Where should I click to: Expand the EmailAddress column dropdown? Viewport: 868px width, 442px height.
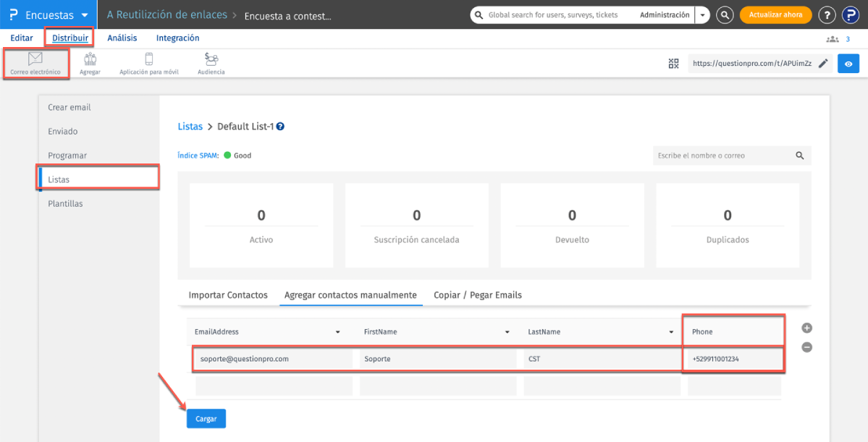coord(337,332)
